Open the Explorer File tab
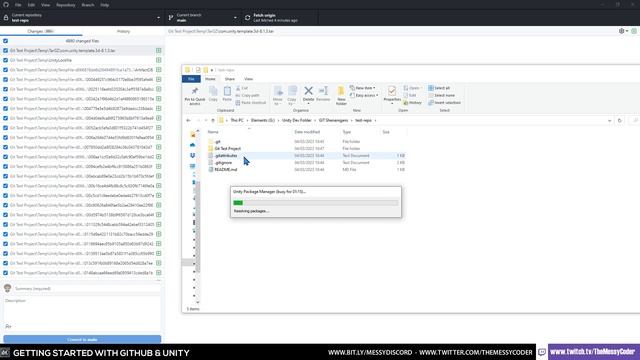This screenshot has height=360, width=640. tap(191, 79)
